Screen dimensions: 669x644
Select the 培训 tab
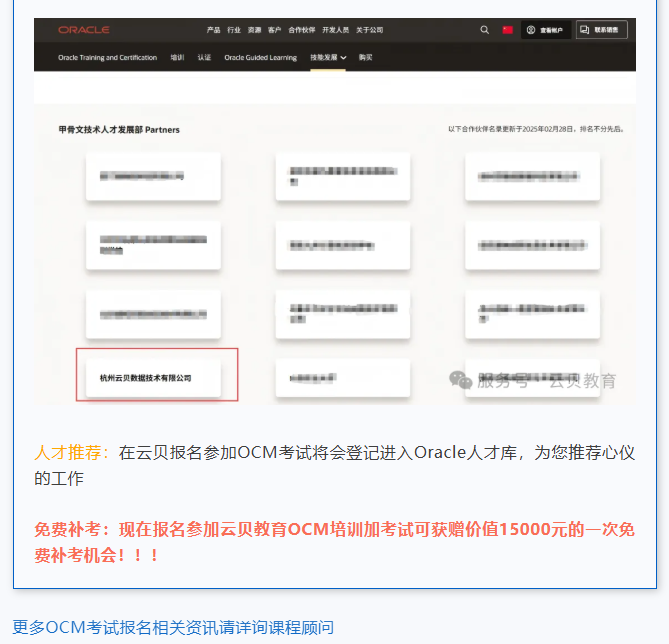click(x=177, y=57)
